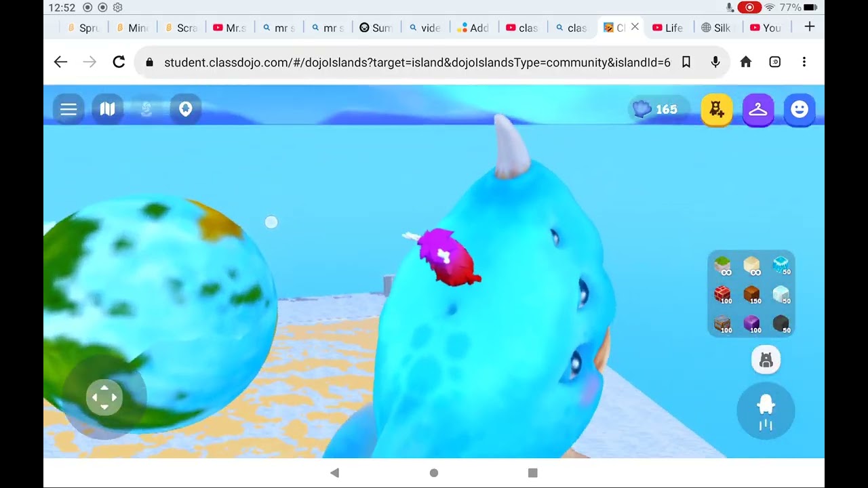The height and width of the screenshot is (488, 868).
Task: Open the tab switcher button
Action: coord(775,62)
